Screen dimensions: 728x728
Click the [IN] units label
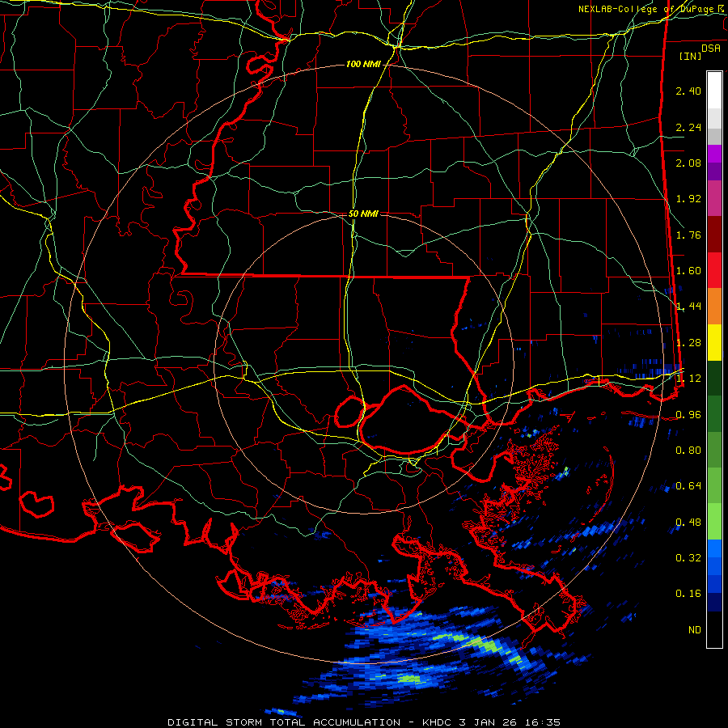click(690, 56)
